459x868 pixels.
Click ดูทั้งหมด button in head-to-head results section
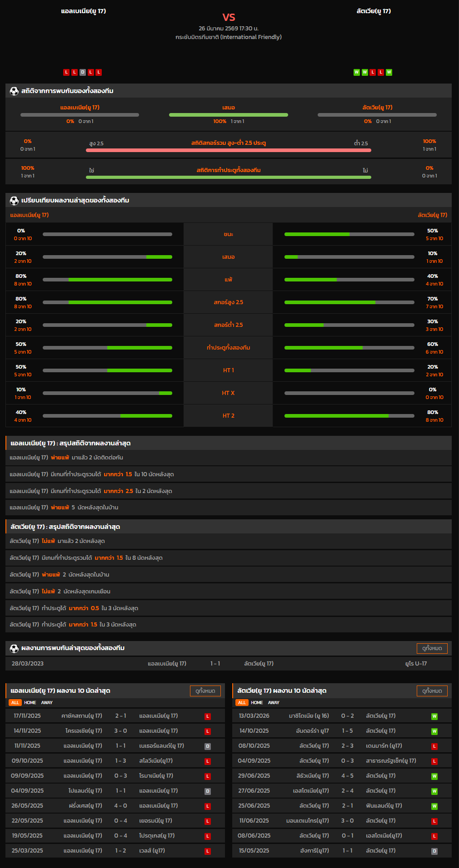432,648
